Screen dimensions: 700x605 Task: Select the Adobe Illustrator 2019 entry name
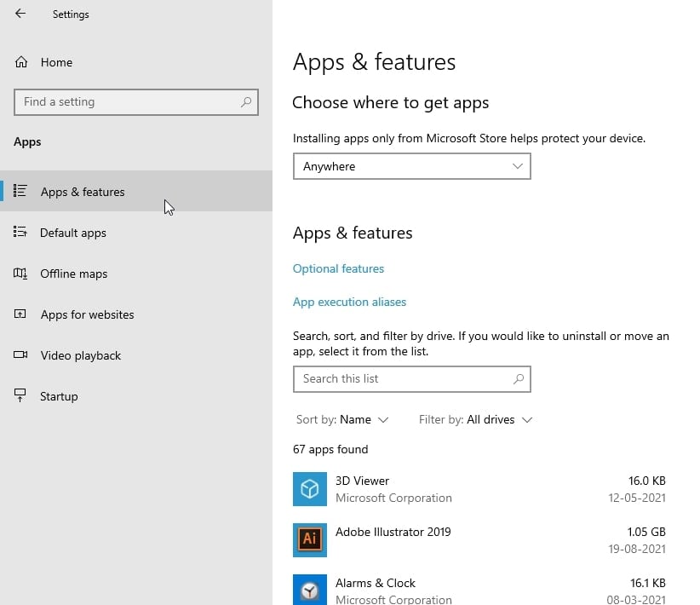393,532
